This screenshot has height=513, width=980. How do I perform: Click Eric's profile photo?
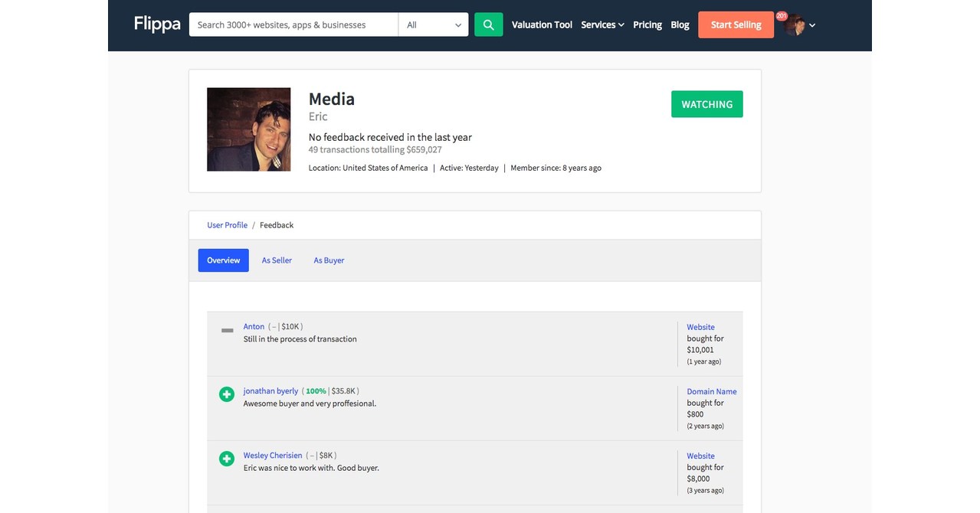248,129
